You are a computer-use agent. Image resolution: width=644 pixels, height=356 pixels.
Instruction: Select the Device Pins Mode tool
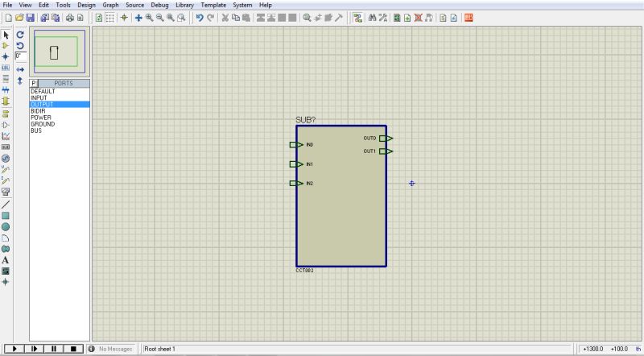[6, 125]
